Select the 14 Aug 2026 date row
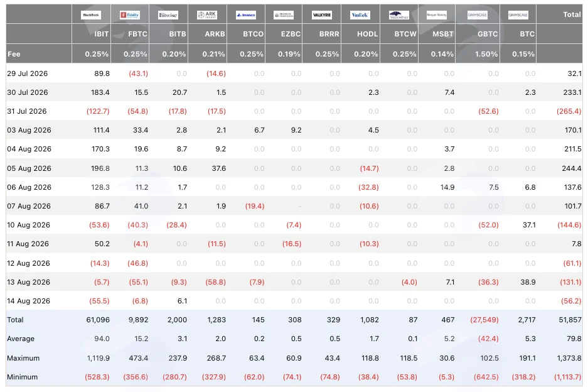This screenshot has height=392, width=588. coord(294,301)
